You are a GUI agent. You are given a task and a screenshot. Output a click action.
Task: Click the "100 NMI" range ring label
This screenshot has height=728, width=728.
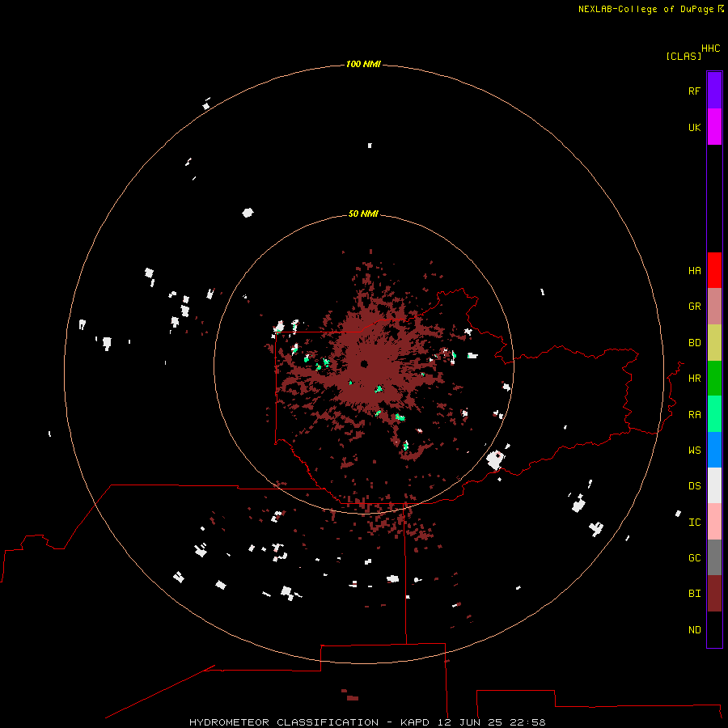click(x=363, y=64)
